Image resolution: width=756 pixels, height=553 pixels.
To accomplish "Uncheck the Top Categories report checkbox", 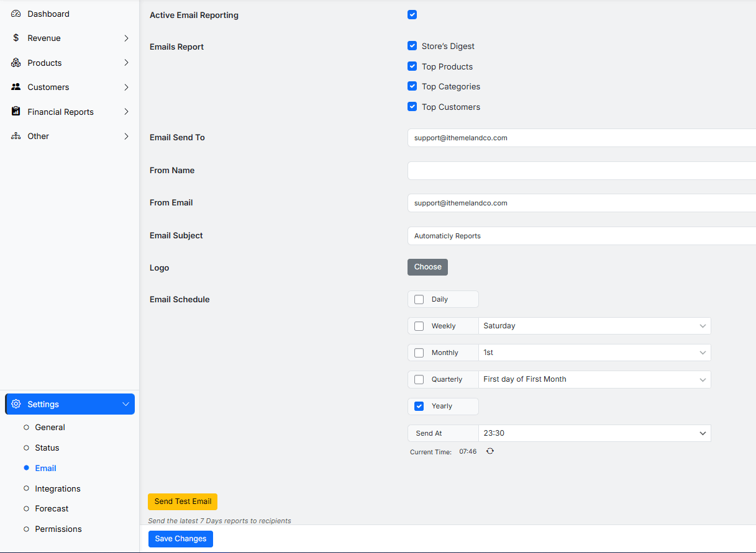I will 412,86.
